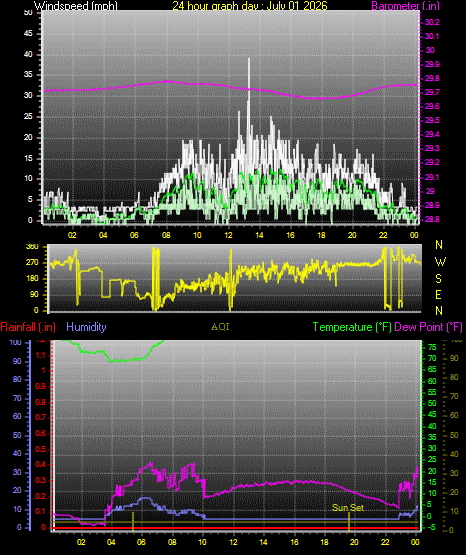Click the "S" compass label
Screen dimensions: 466x555
[438, 279]
